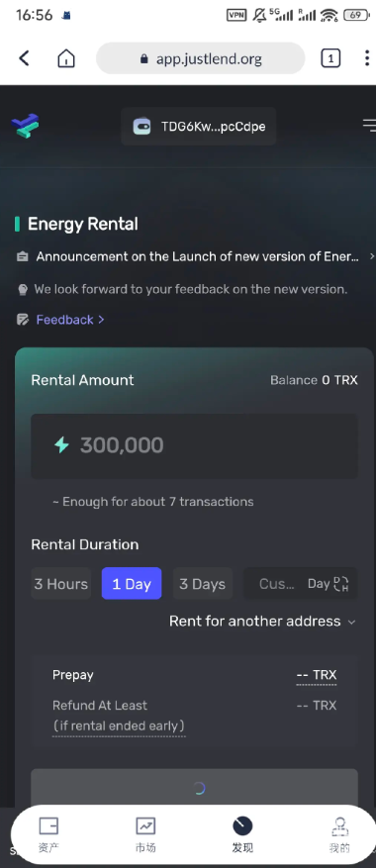Image resolution: width=376 pixels, height=868 pixels.
Task: Open the browser home page icon
Action: (x=66, y=58)
